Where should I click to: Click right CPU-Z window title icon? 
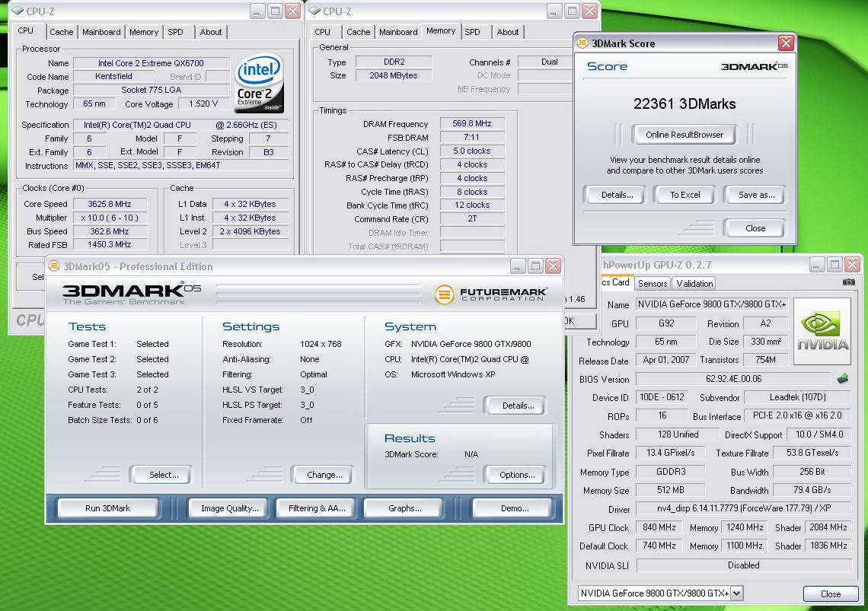point(314,11)
